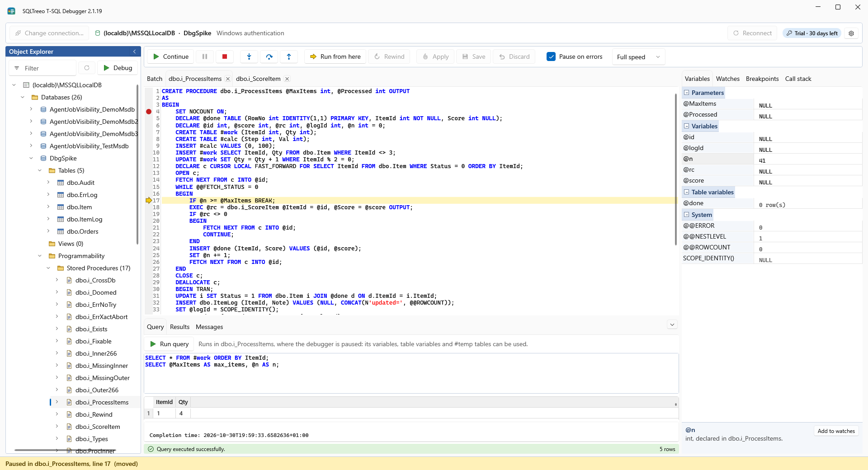
Task: Click the Filter input field
Action: [x=43, y=68]
